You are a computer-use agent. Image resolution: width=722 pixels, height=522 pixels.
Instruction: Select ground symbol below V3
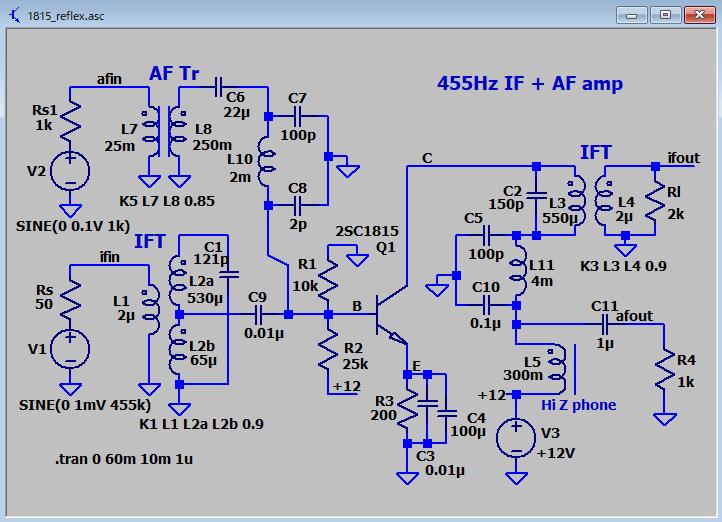click(x=516, y=478)
